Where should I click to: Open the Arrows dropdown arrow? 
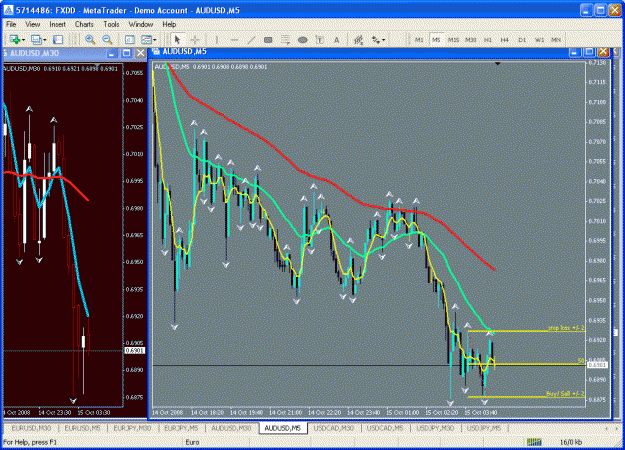[383, 40]
